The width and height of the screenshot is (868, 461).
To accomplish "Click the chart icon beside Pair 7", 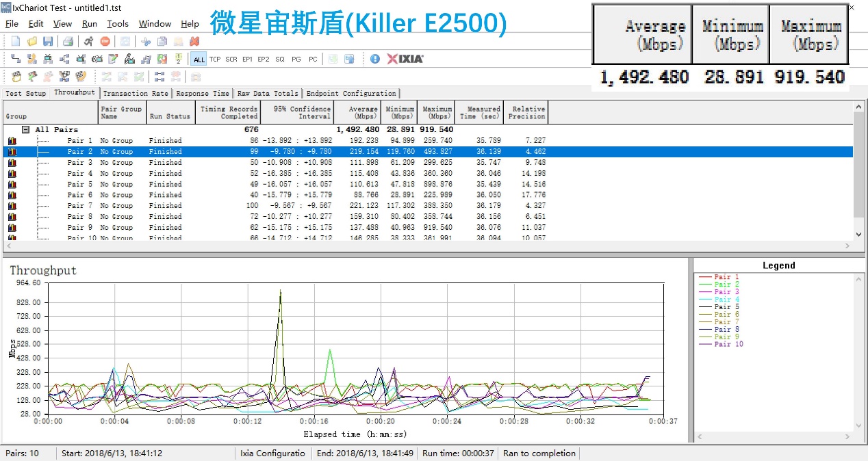I will (12, 206).
